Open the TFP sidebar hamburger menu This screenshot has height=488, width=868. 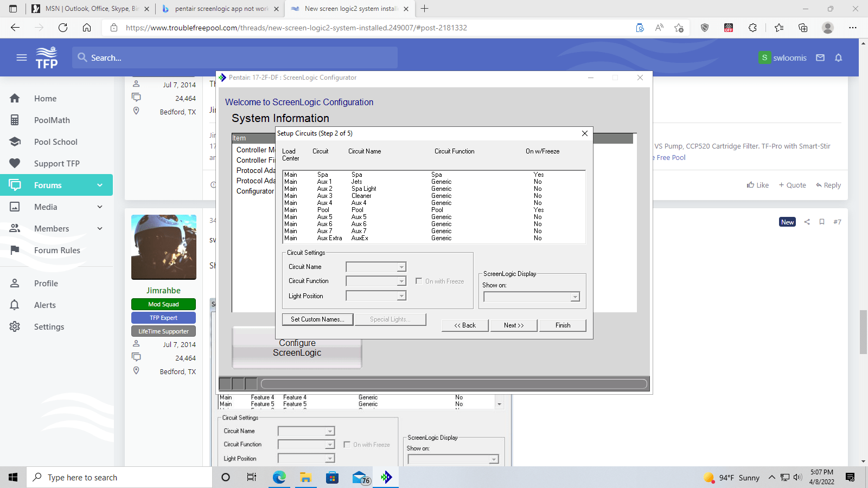point(22,57)
